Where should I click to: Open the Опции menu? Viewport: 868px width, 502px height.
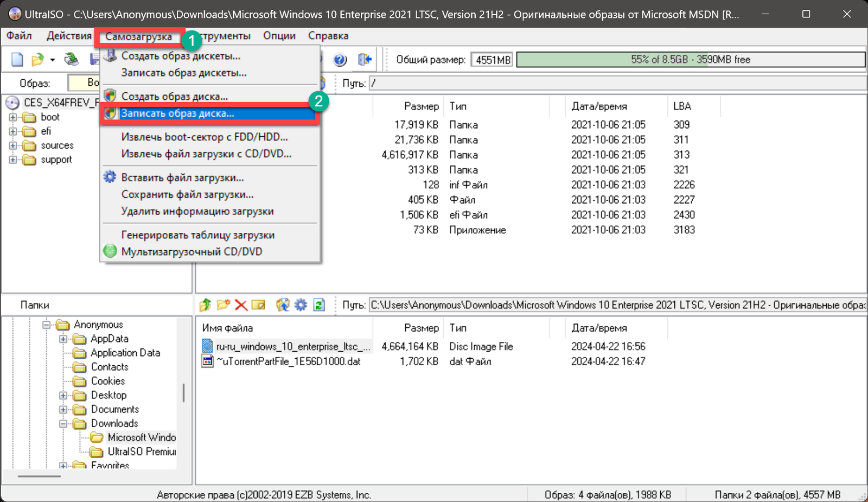(279, 36)
